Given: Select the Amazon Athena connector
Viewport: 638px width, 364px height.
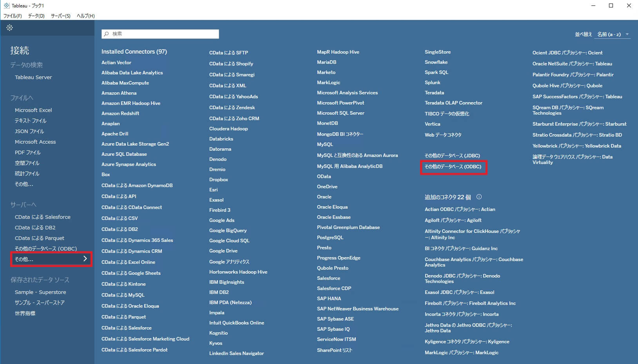Looking at the screenshot, I should pyautogui.click(x=119, y=93).
